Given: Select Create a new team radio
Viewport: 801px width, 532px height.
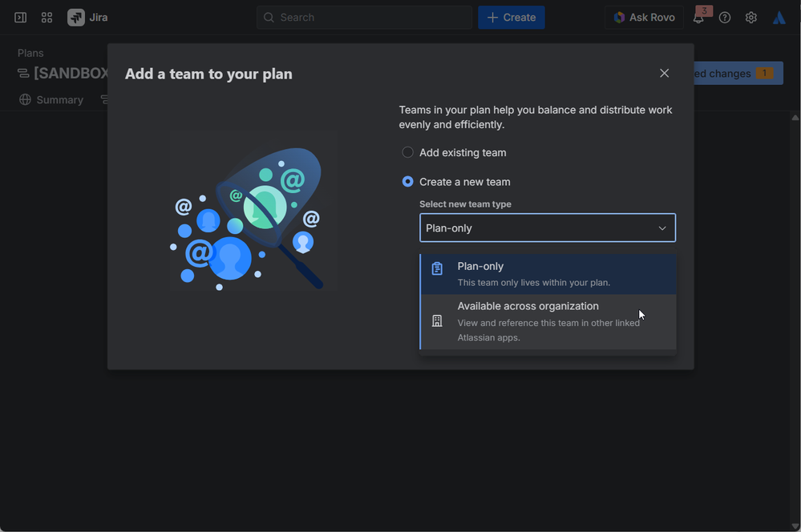Looking at the screenshot, I should click(x=407, y=182).
